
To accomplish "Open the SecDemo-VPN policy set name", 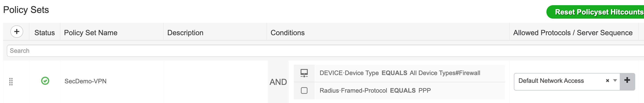I will tap(85, 81).
